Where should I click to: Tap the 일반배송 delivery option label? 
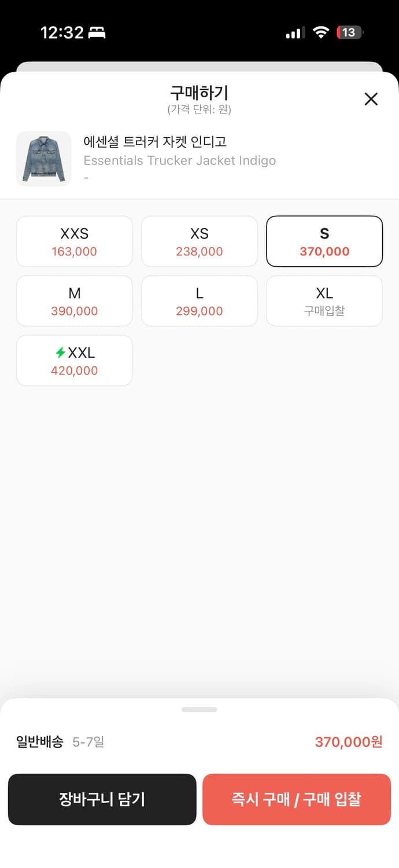point(40,742)
